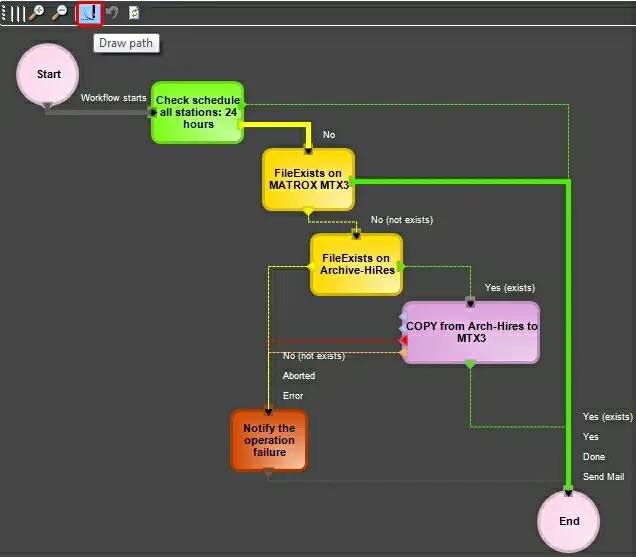Image resolution: width=636 pixels, height=557 pixels.
Task: Select the Notify the operation failure node
Action: [x=269, y=440]
